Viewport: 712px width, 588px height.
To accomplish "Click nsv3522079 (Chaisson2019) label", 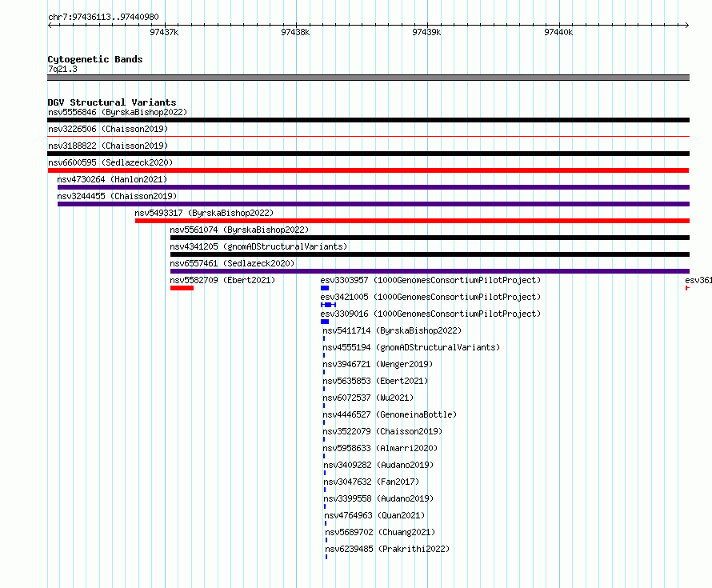I will (x=382, y=431).
